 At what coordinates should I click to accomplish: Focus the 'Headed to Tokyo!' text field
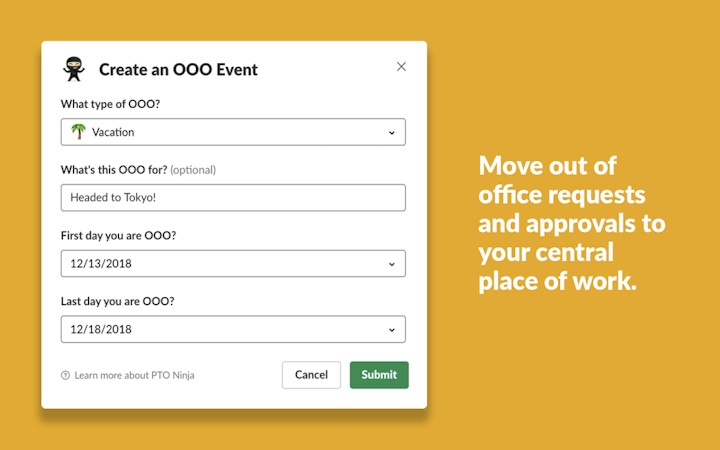[x=232, y=198]
